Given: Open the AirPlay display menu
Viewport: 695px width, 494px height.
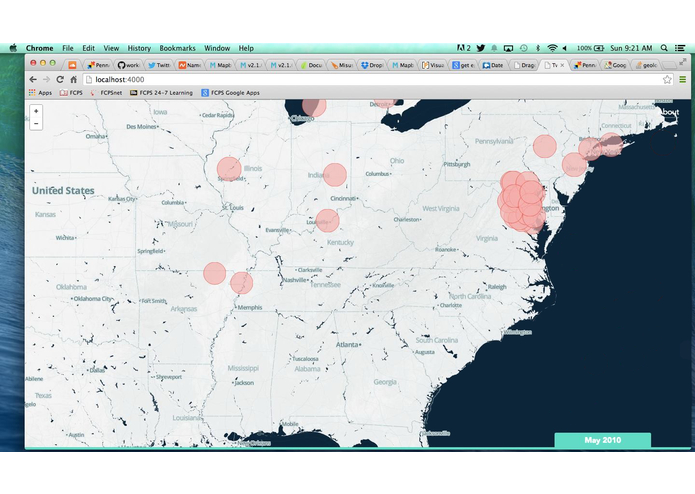Looking at the screenshot, I should [508, 48].
